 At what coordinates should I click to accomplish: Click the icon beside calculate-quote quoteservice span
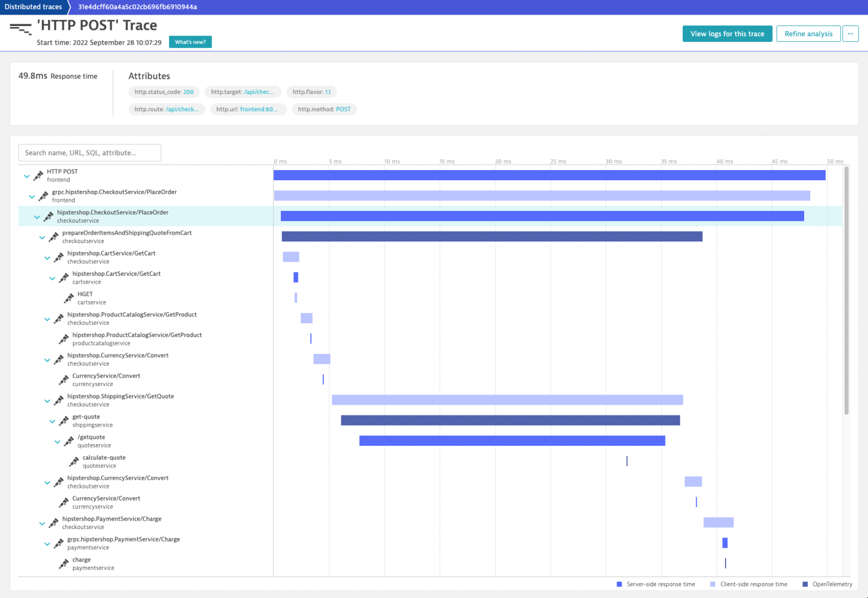pyautogui.click(x=73, y=461)
